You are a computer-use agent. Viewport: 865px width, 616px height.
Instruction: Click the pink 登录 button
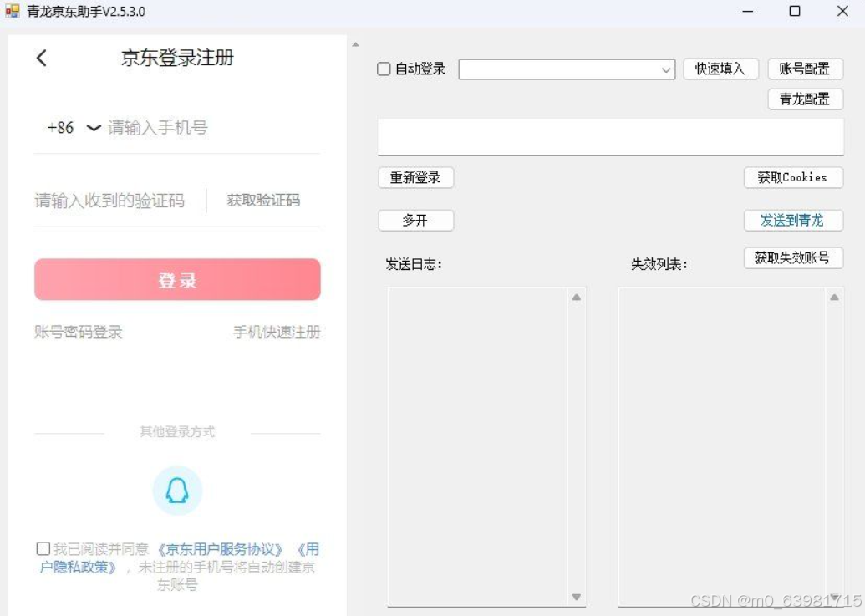(177, 280)
